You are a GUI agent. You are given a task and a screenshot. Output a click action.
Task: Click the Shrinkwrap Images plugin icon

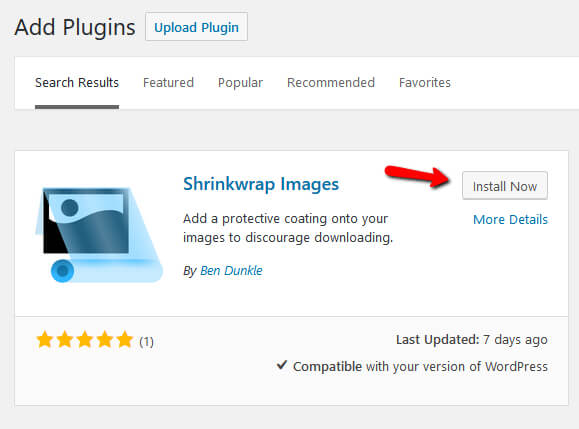[99, 235]
